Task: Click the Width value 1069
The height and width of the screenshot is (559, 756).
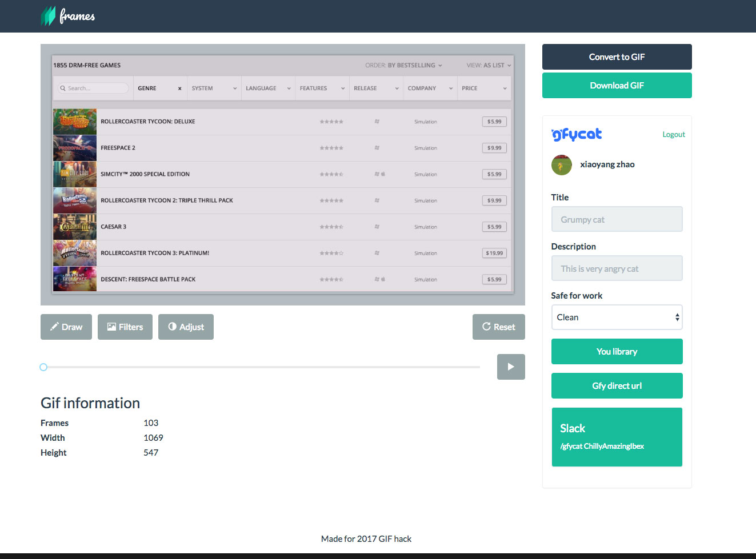Action: click(x=153, y=438)
